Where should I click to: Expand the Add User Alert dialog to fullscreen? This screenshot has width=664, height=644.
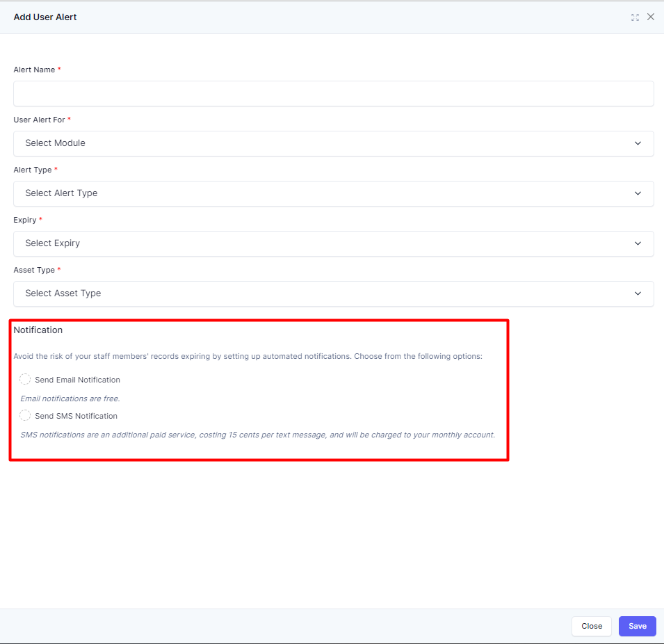635,17
